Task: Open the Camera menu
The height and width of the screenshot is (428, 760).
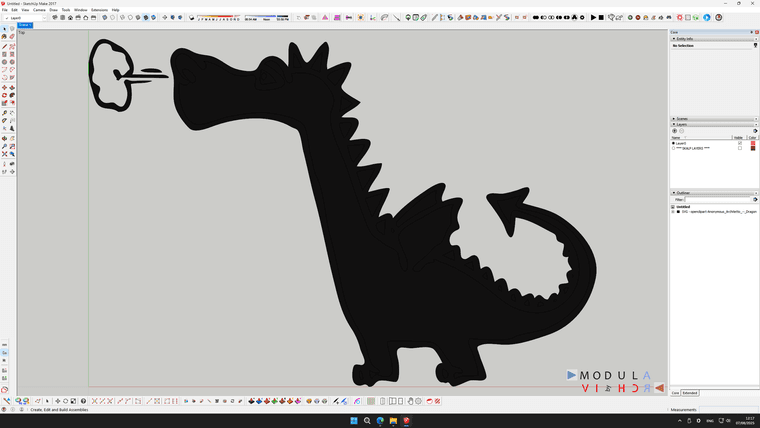Action: pos(39,10)
